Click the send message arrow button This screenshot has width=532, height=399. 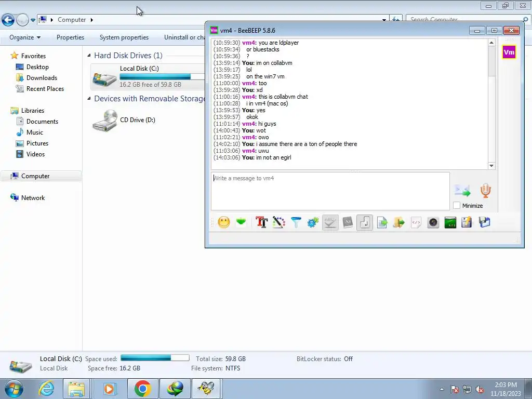462,191
